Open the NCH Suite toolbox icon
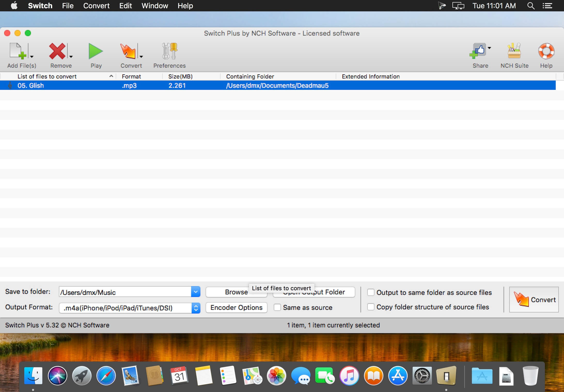Viewport: 564px width, 392px height. [x=514, y=51]
